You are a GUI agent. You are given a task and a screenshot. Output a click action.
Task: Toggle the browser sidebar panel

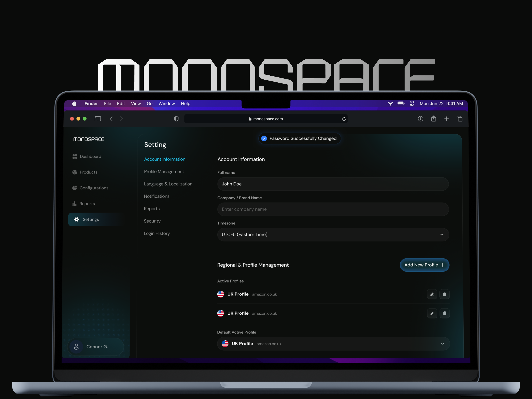point(98,119)
